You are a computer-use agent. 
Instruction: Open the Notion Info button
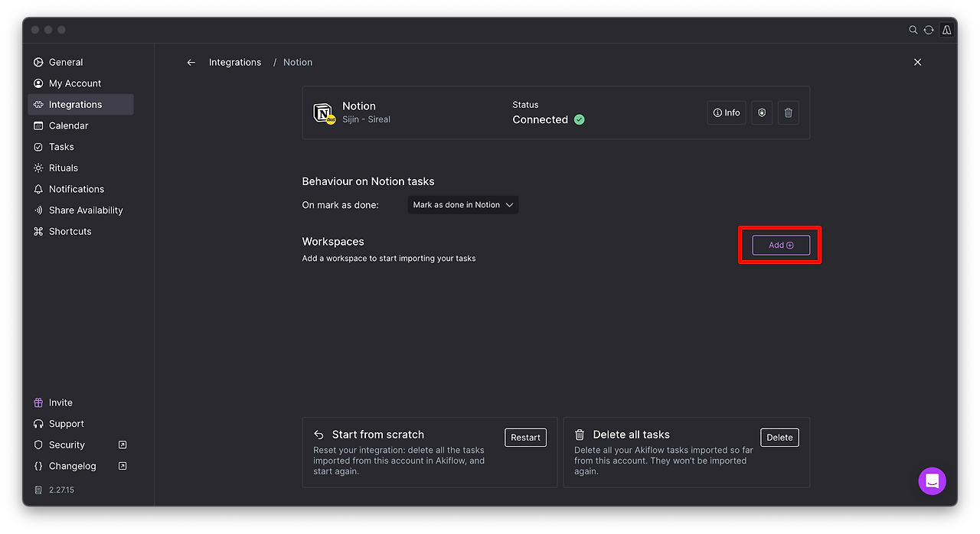click(727, 112)
